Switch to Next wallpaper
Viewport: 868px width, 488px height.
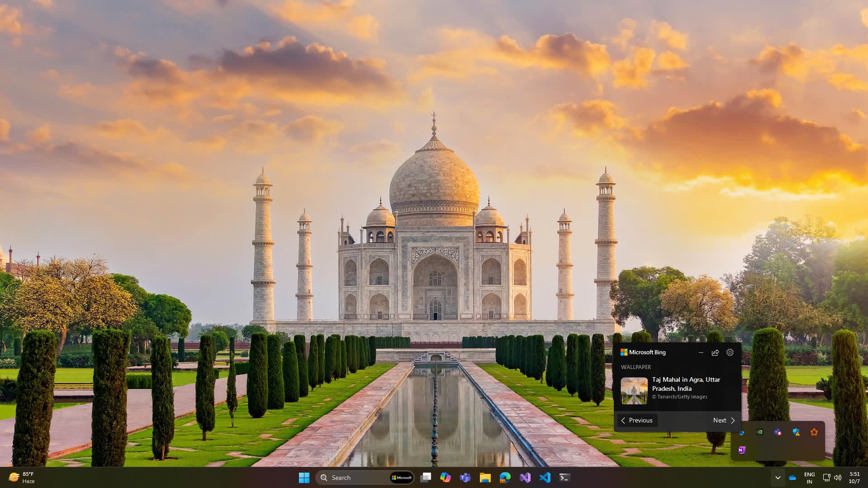point(724,420)
